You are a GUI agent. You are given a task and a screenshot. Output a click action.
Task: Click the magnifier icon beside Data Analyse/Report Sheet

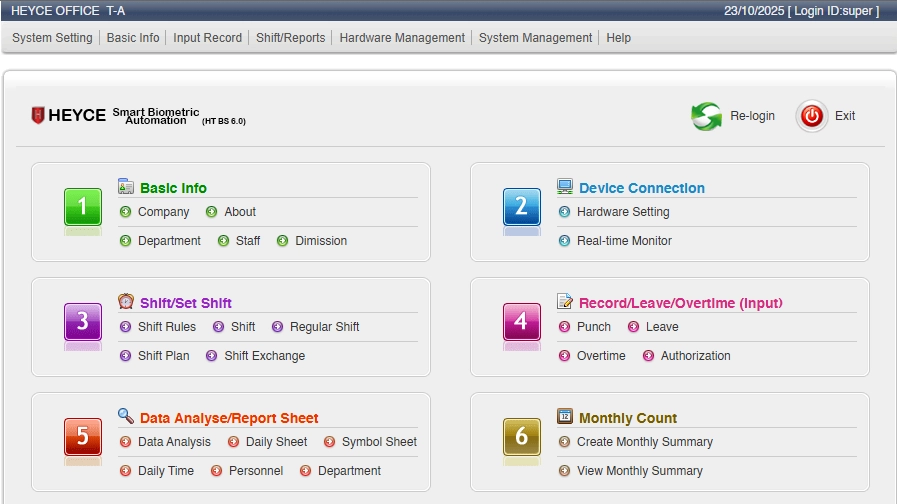click(x=126, y=416)
